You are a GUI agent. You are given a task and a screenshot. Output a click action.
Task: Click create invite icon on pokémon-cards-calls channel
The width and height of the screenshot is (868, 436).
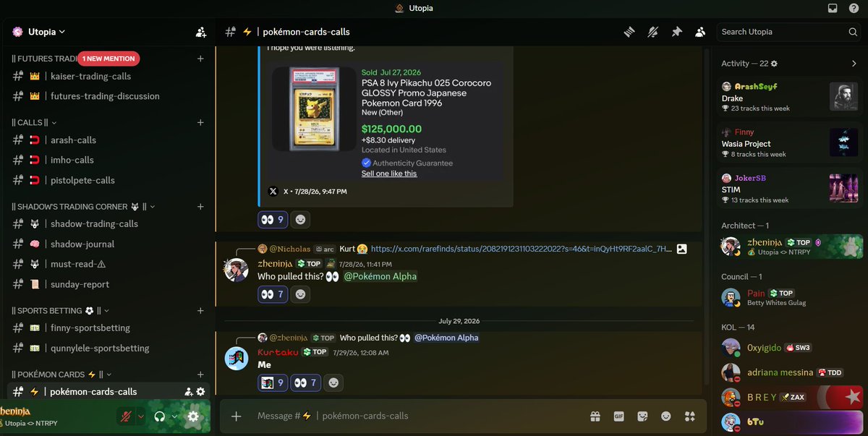[188, 392]
